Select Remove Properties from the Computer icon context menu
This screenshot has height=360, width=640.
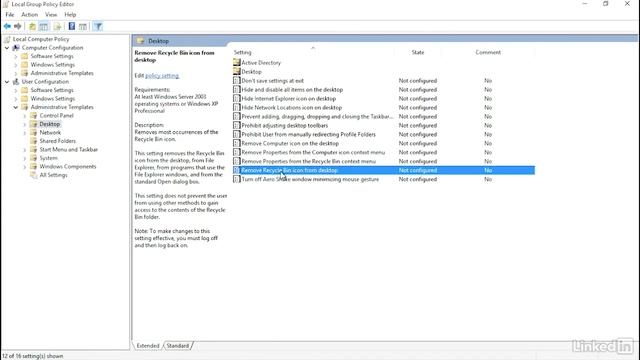click(x=313, y=153)
